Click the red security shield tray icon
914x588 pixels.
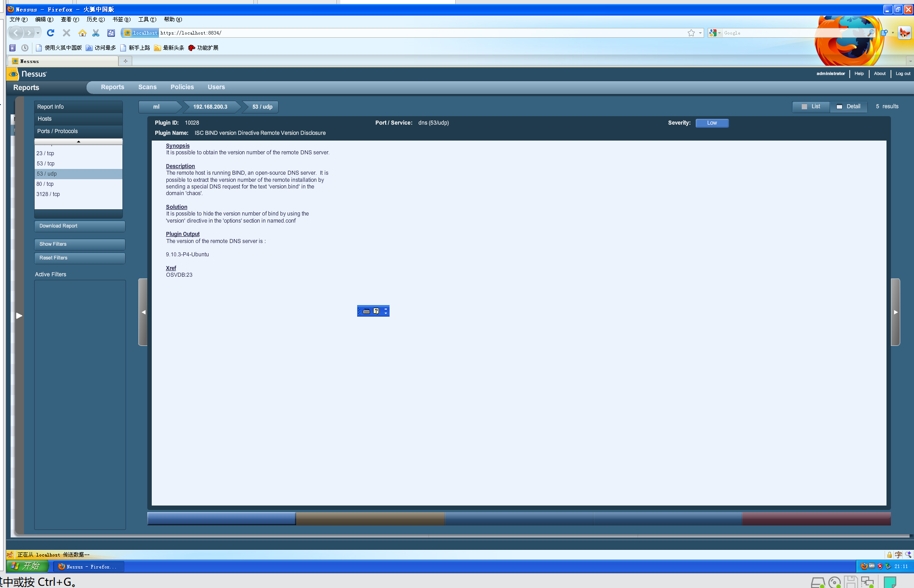880,566
